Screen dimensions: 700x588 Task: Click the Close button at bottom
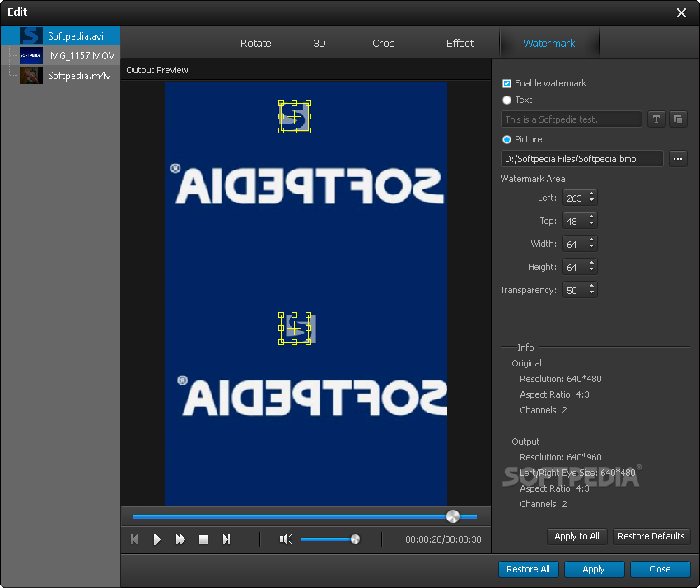(x=660, y=569)
